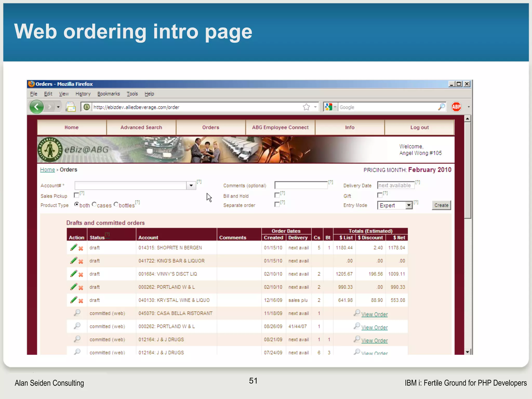
Task: View Order for CASA BELLA RISTORANT
Action: pos(374,314)
